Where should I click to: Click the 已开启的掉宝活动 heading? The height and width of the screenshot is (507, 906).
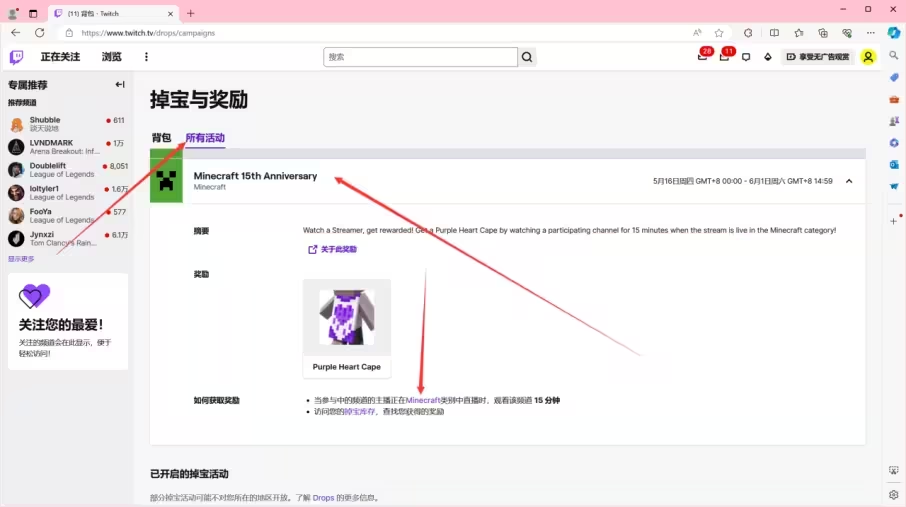[189, 474]
